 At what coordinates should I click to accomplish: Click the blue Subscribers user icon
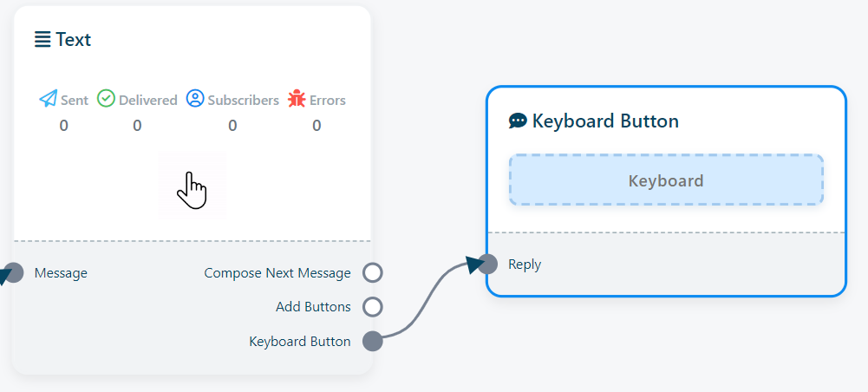(x=195, y=99)
